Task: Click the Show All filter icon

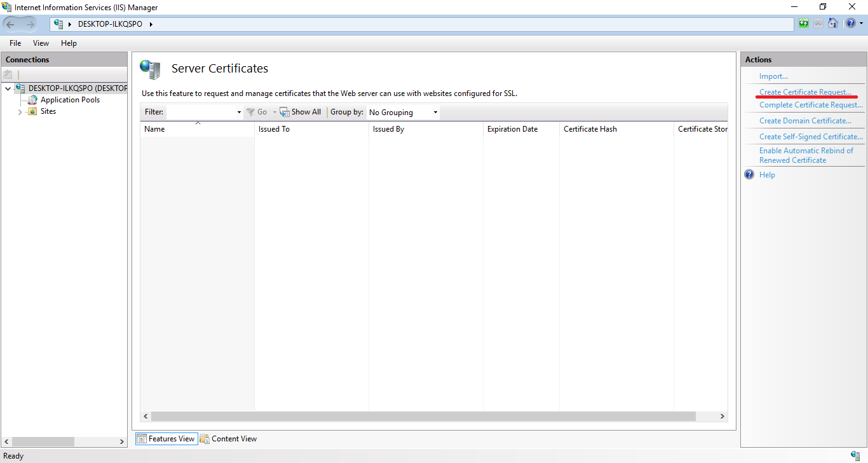Action: point(285,112)
